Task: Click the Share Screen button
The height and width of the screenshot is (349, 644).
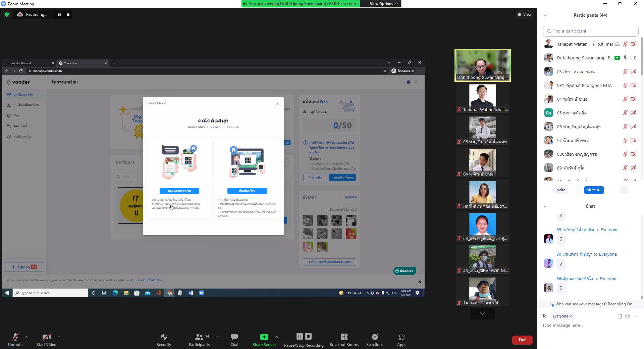Action: point(264,340)
